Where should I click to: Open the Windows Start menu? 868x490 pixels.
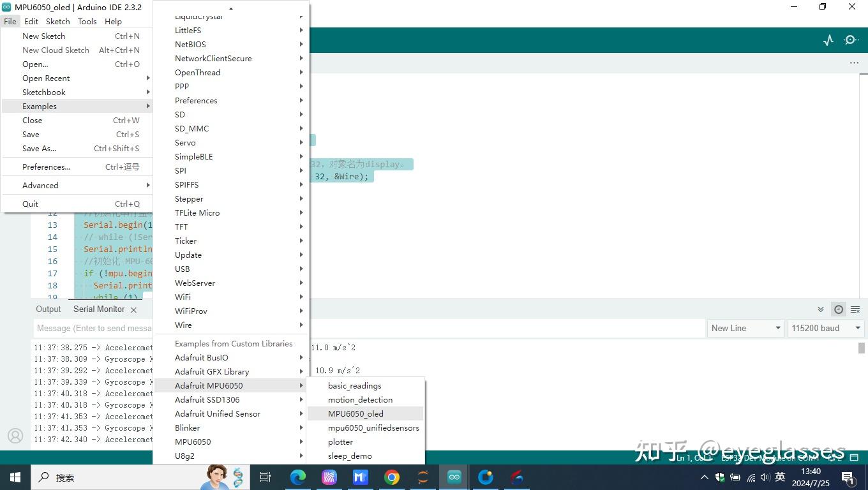click(15, 477)
